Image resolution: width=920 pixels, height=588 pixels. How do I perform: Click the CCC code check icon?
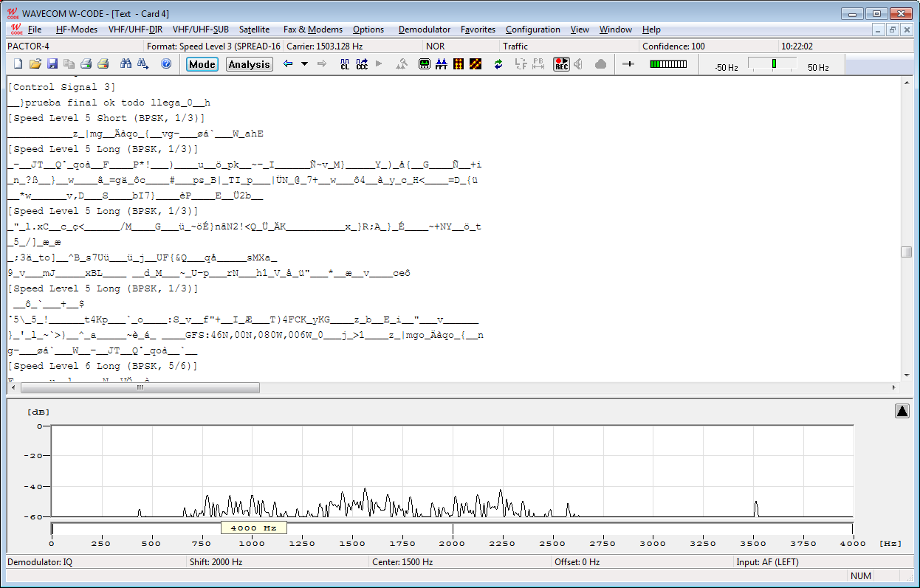(362, 64)
